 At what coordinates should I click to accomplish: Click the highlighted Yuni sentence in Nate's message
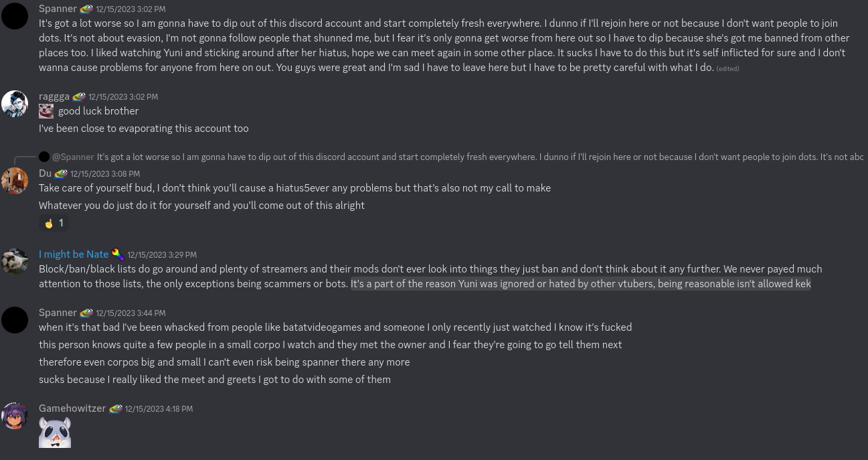[x=581, y=284]
